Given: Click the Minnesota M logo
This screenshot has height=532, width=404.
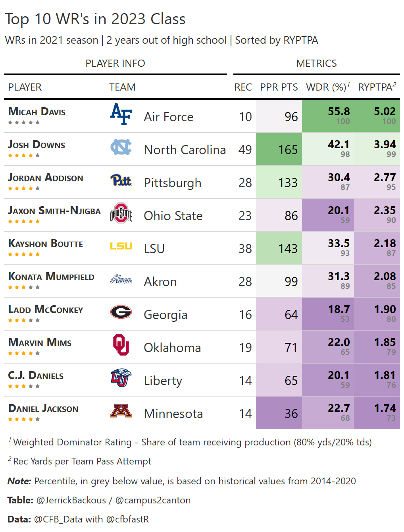Looking at the screenshot, I should [121, 411].
